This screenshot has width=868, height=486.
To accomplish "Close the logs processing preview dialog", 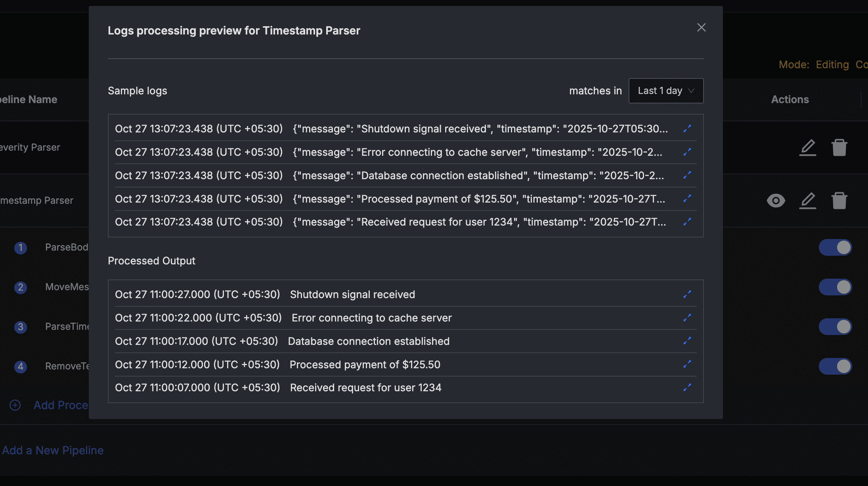I will 701,27.
